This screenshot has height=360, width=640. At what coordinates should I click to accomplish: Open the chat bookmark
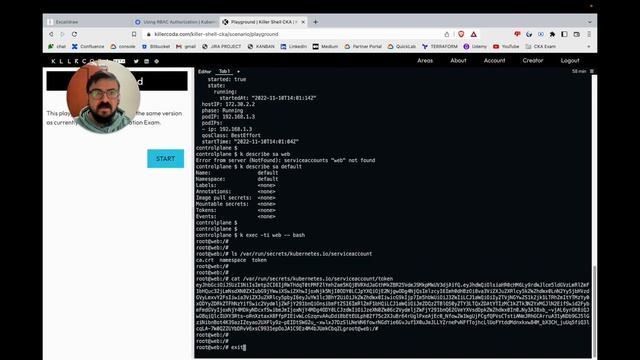point(57,47)
